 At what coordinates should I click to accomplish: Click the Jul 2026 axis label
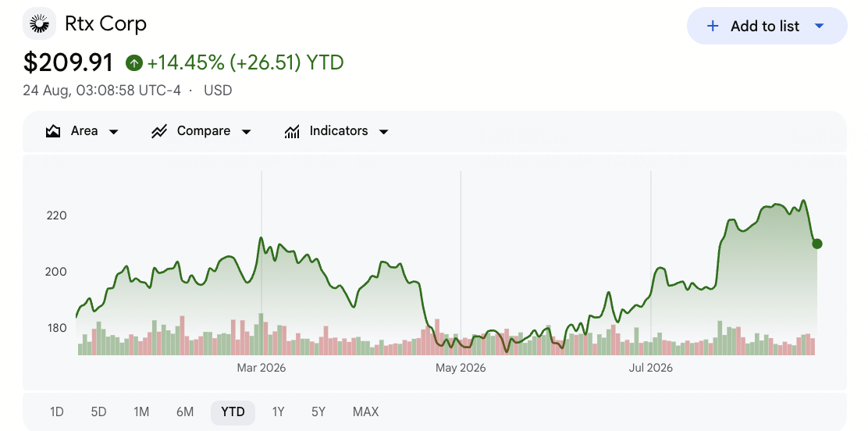point(651,368)
